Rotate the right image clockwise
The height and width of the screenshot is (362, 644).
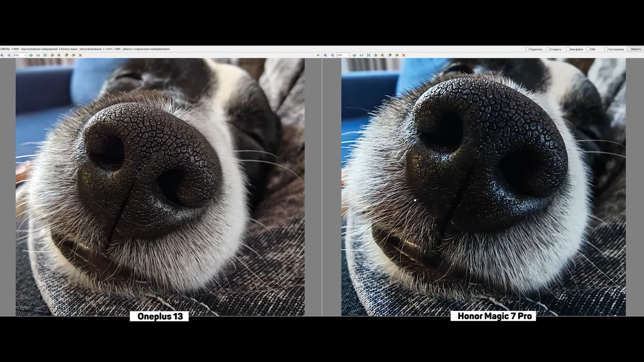[x=383, y=55]
